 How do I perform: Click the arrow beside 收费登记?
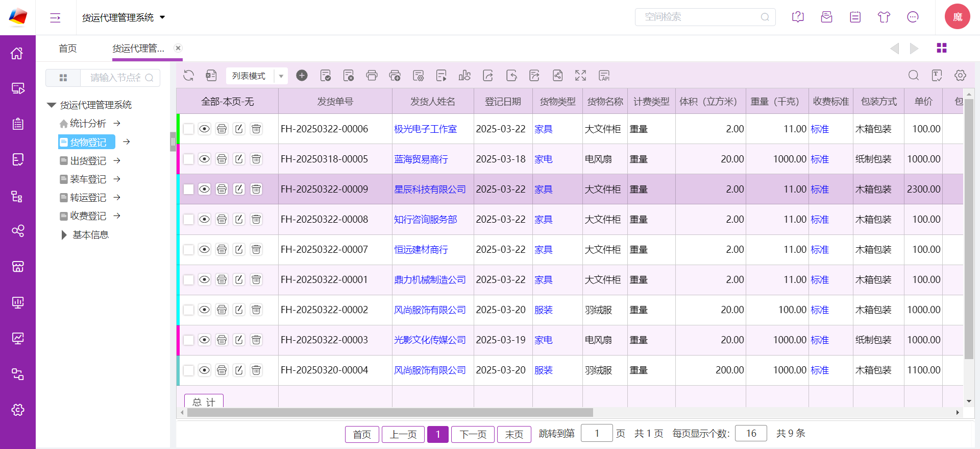point(117,216)
